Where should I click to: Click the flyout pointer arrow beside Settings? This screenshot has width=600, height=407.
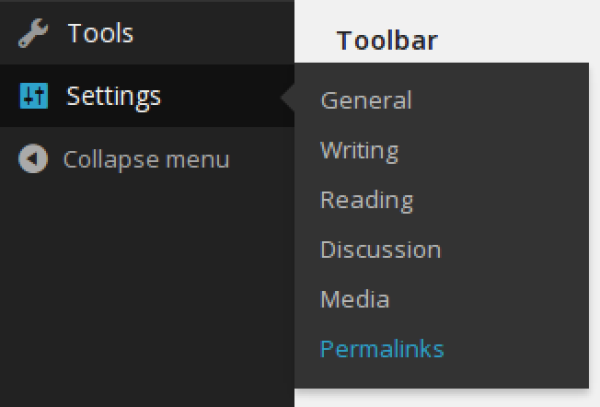tap(288, 97)
